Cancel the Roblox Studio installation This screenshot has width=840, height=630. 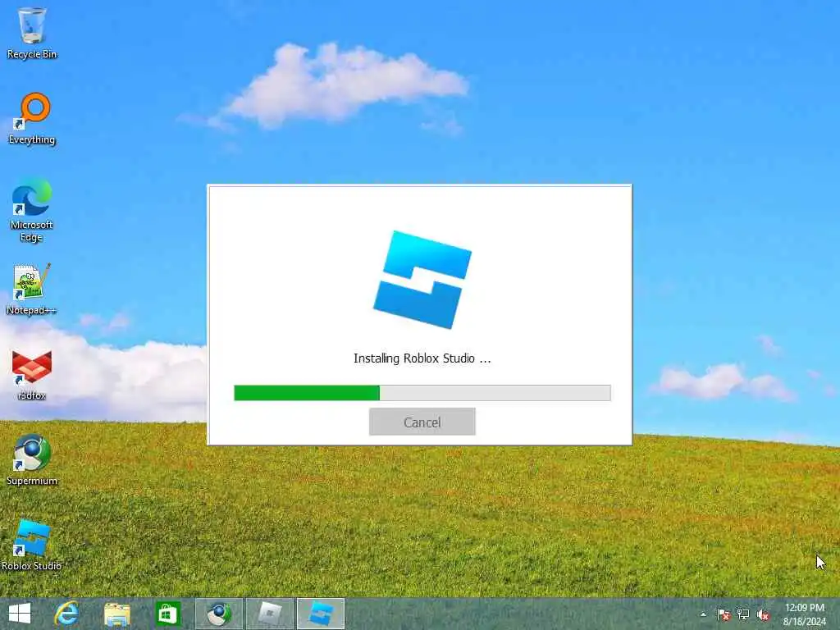(422, 422)
